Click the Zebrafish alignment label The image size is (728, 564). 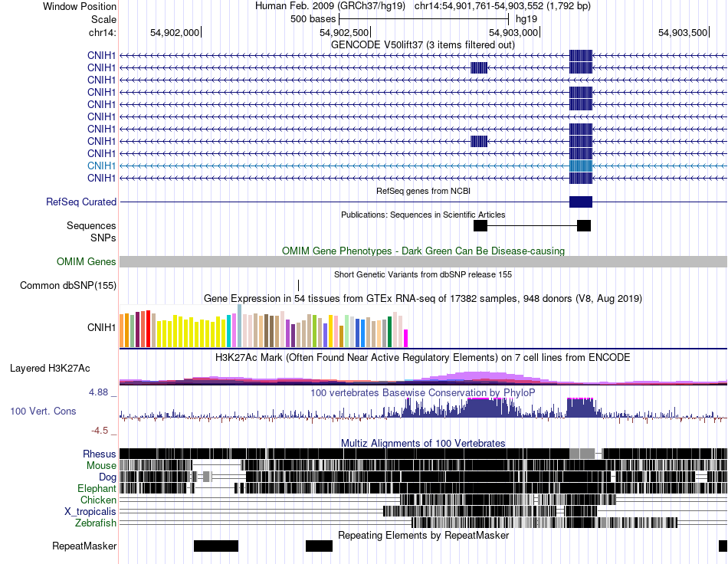click(x=96, y=523)
